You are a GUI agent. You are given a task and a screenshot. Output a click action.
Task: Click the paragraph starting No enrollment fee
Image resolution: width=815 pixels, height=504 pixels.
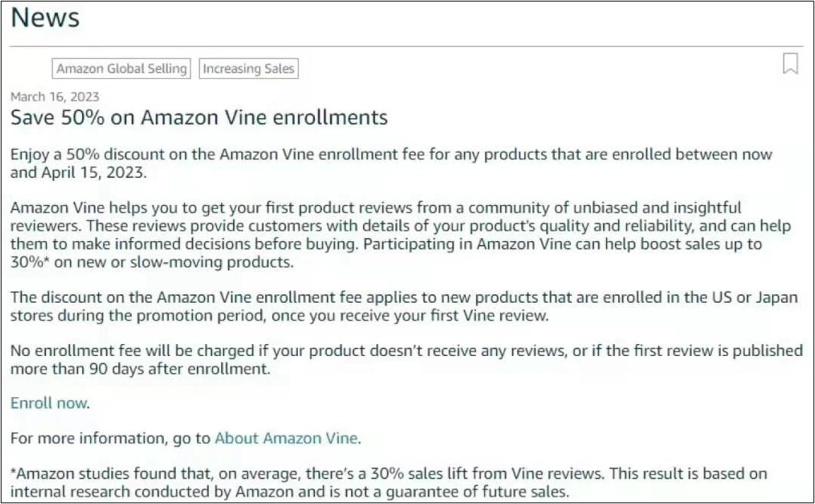click(x=407, y=360)
